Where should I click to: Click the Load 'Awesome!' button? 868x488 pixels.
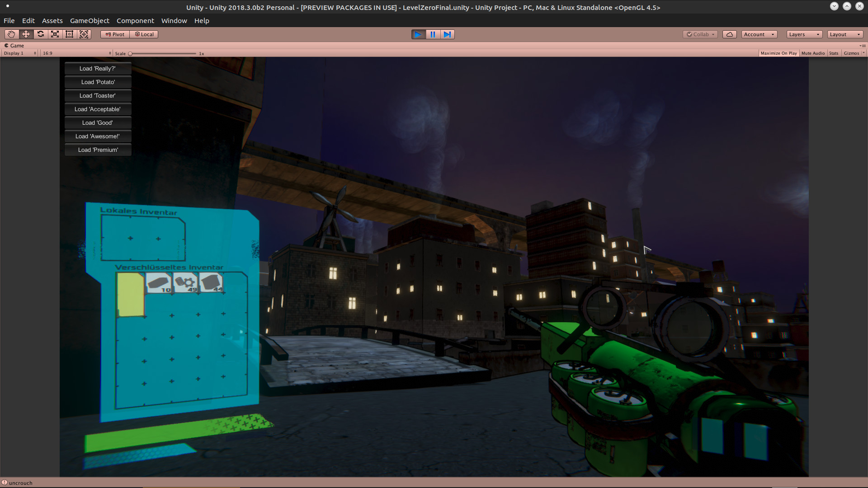pos(98,136)
